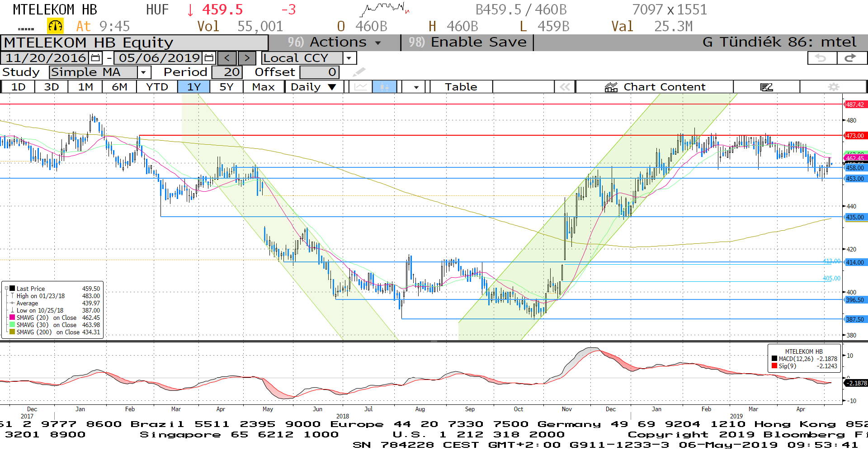Click the red down arrow price indicator

point(190,9)
